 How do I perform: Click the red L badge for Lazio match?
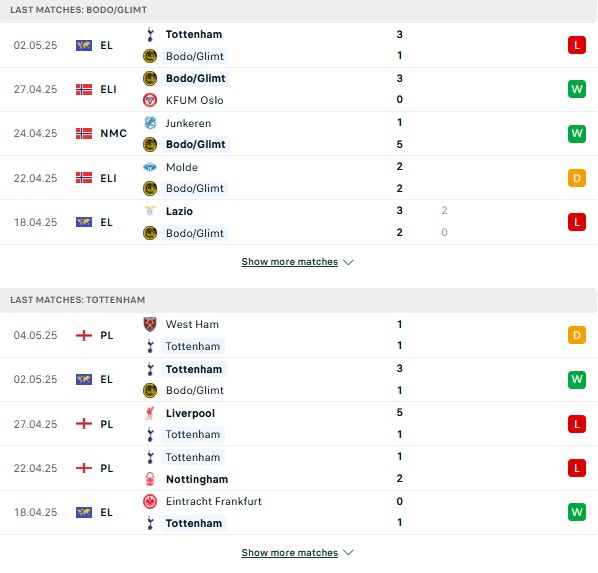coord(577,222)
